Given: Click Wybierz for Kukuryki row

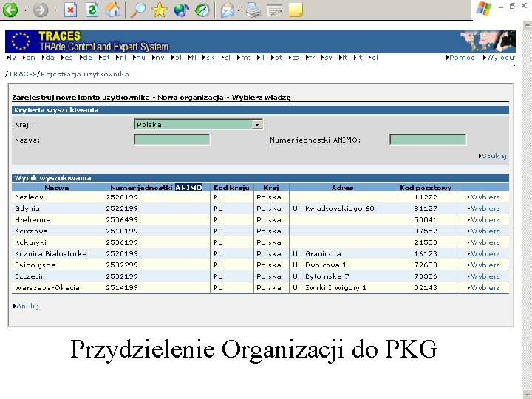Looking at the screenshot, I should click(x=484, y=242).
